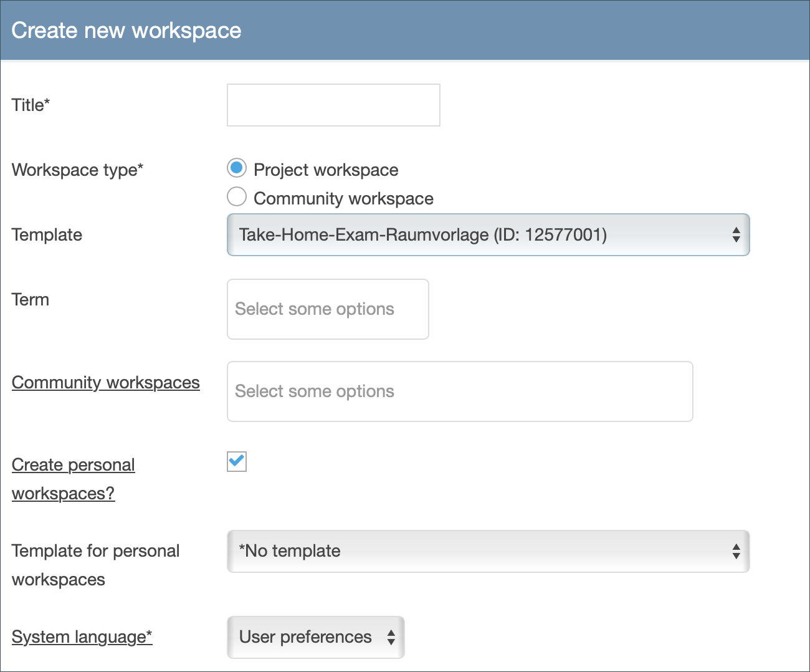Click the Community workspaces options field

(460, 391)
